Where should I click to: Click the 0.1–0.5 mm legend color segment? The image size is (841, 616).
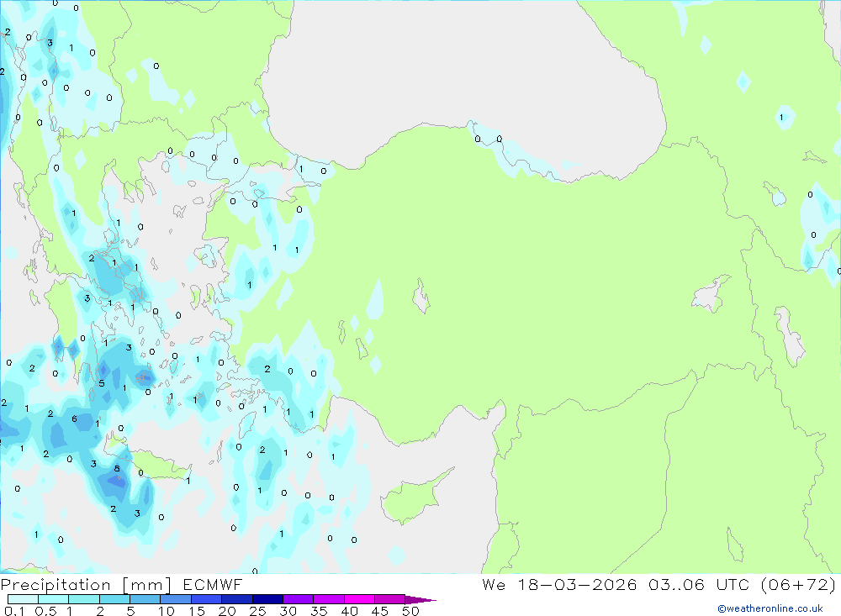[23, 599]
